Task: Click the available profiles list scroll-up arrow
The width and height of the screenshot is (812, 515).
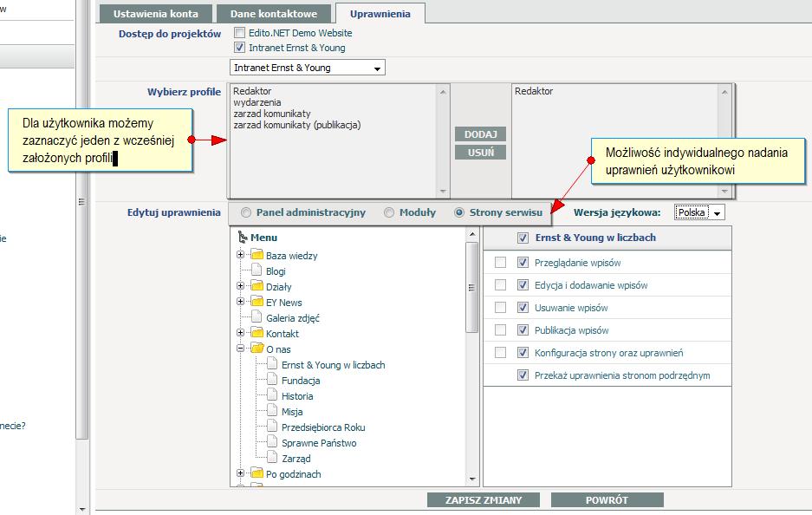Action: tap(443, 92)
